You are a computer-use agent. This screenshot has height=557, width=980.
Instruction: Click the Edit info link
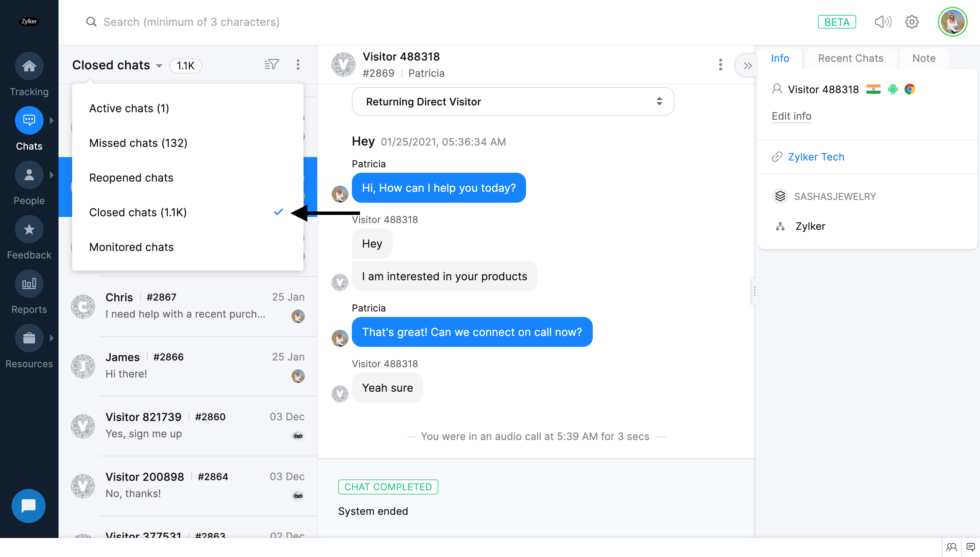[x=791, y=116]
